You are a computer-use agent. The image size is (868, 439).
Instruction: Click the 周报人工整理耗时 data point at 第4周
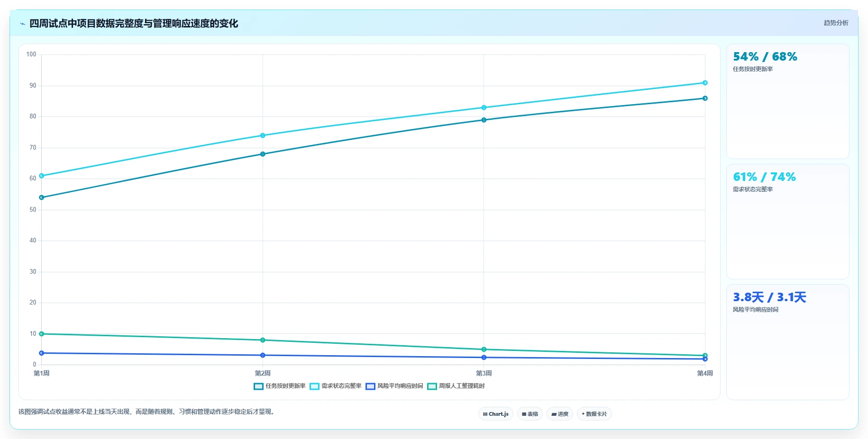(705, 356)
